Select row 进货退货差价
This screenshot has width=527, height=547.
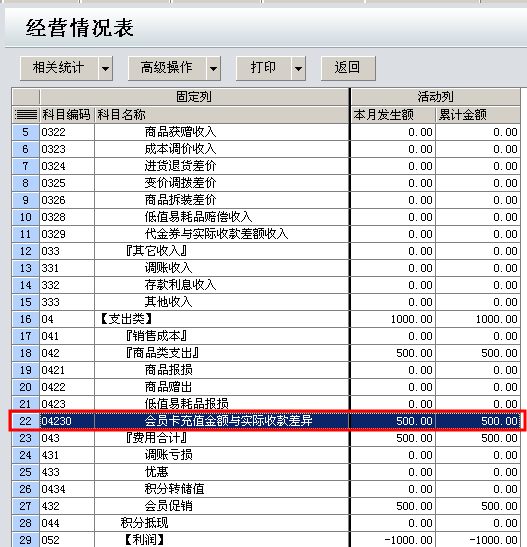click(266, 166)
